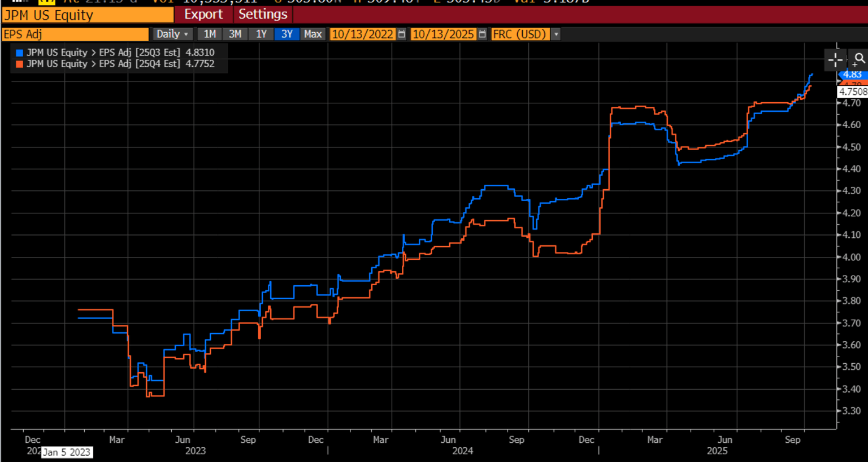Open the start date calendar picker
Image resolution: width=868 pixels, height=462 pixels.
[402, 34]
